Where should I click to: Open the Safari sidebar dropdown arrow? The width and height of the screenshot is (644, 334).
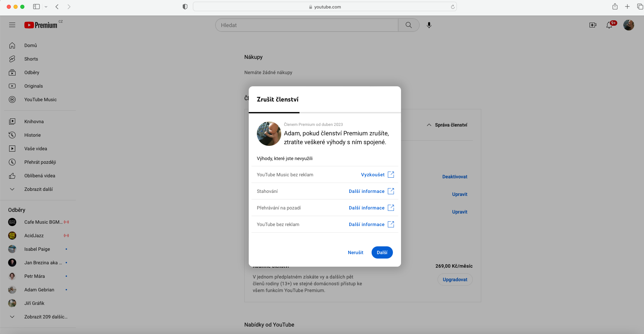tap(46, 7)
